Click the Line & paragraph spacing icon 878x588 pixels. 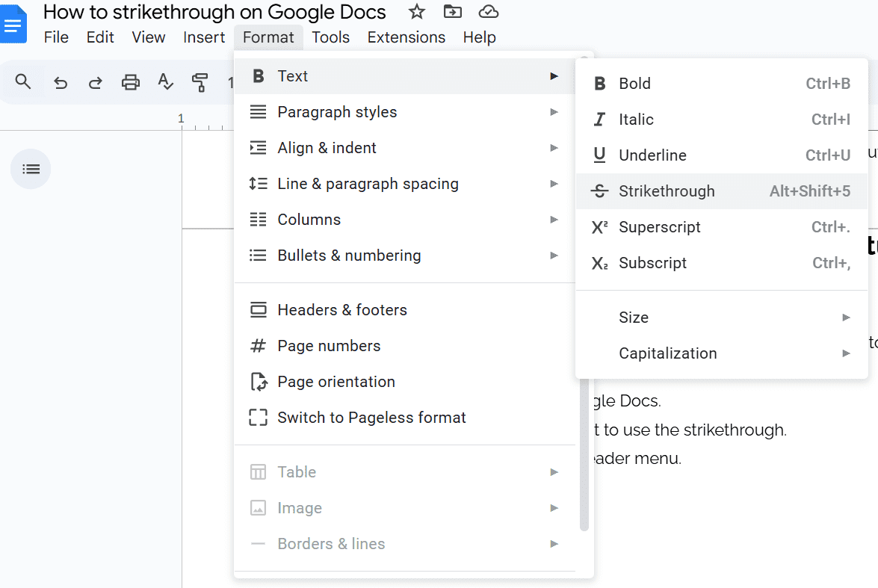(x=258, y=184)
